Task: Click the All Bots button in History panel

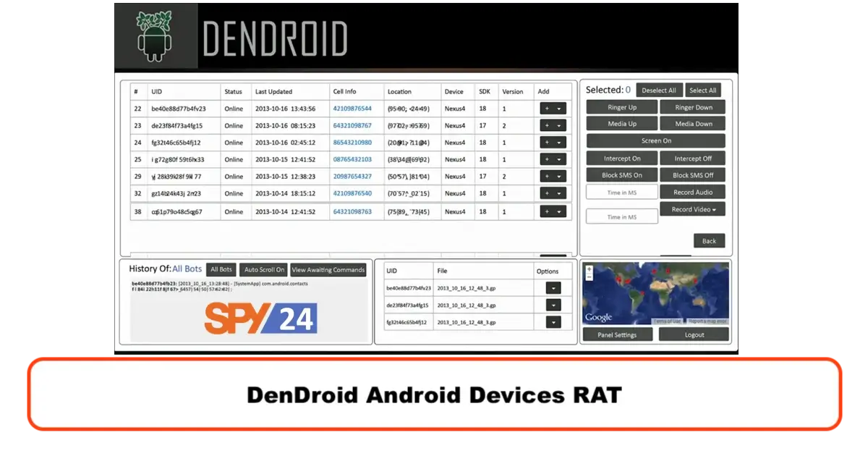Action: [x=221, y=270]
